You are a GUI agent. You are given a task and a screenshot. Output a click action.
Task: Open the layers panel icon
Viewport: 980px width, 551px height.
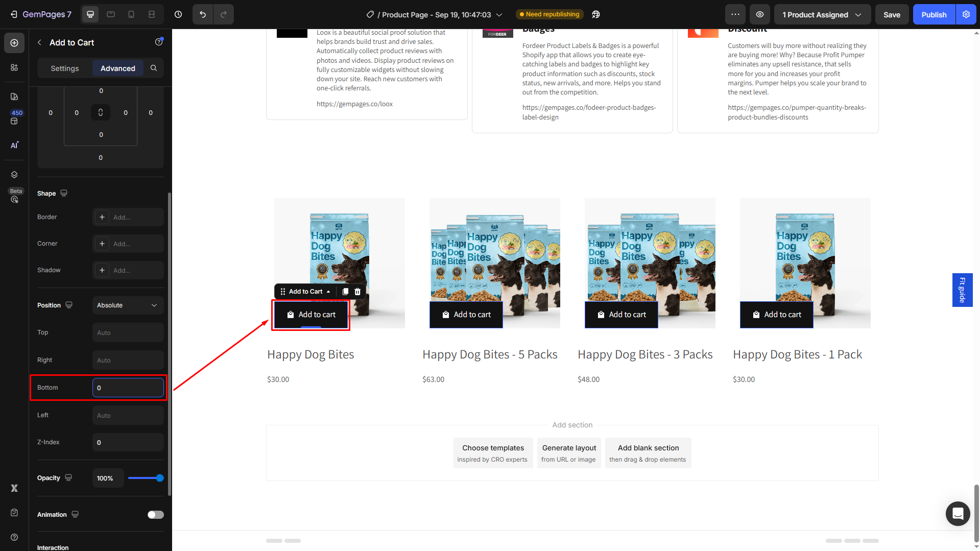(x=14, y=175)
